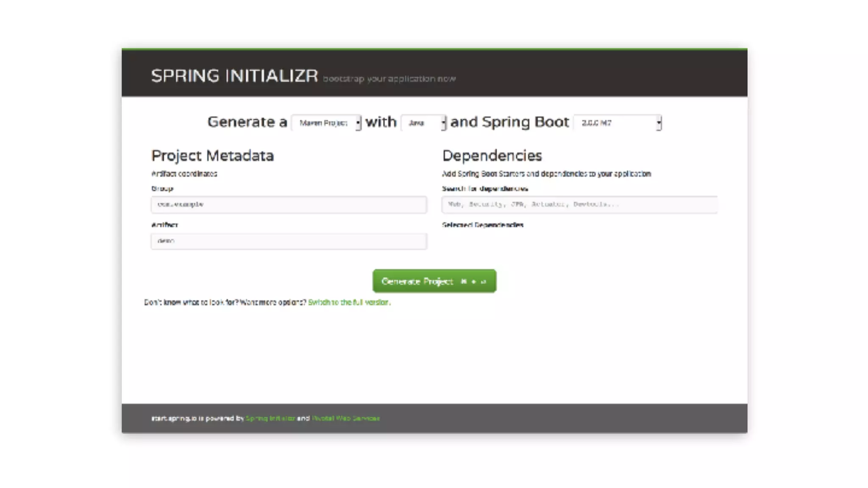Focus the Artifact text field
The image size is (868, 488).
(x=289, y=241)
